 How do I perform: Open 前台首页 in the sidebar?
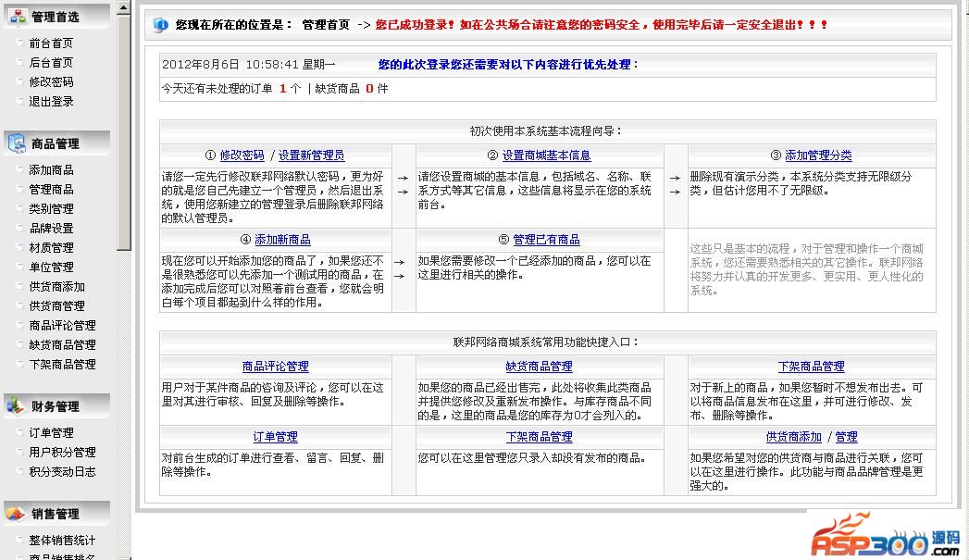(x=51, y=44)
